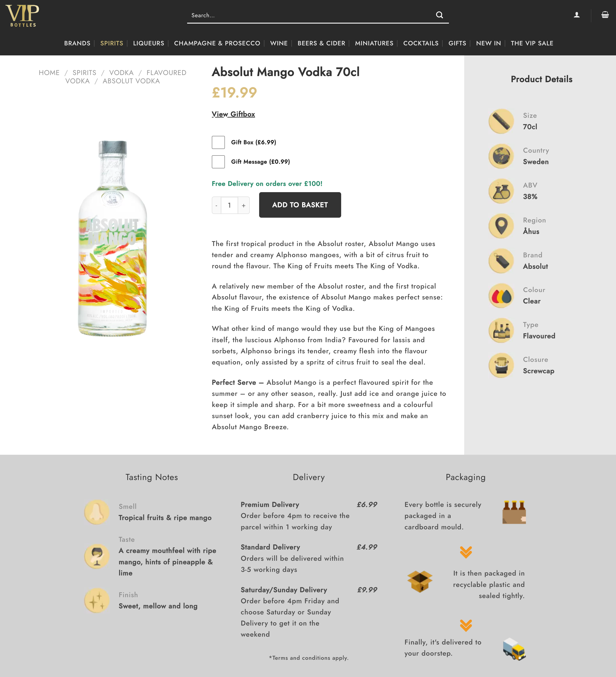Viewport: 616px width, 677px height.
Task: Open the user account icon
Action: pos(576,15)
